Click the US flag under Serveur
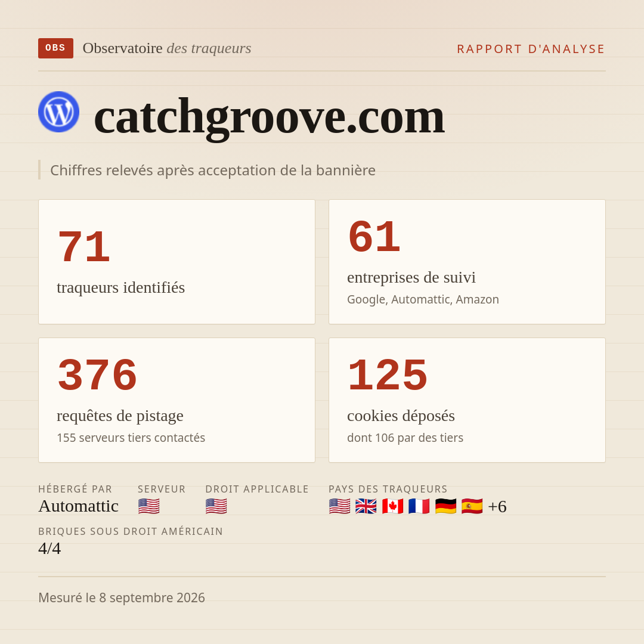Screen dimensions: 644x644 [x=148, y=506]
